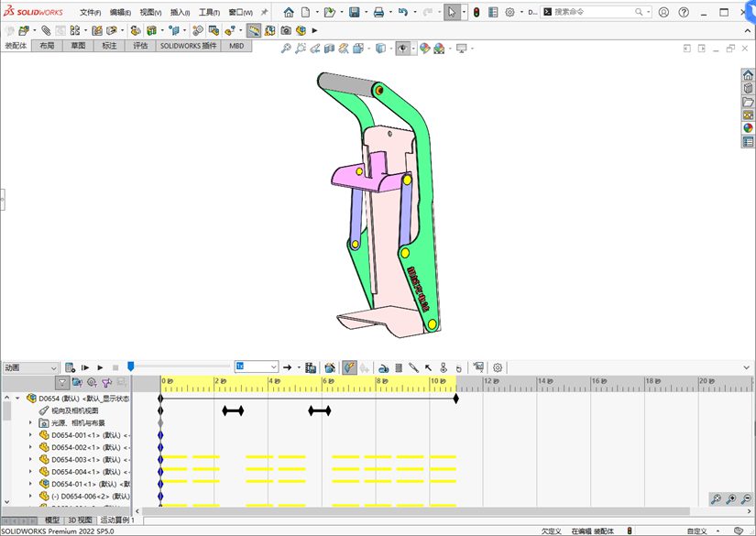The width and height of the screenshot is (756, 536).
Task: Click the blue timeline playback slider handle
Action: (x=130, y=366)
